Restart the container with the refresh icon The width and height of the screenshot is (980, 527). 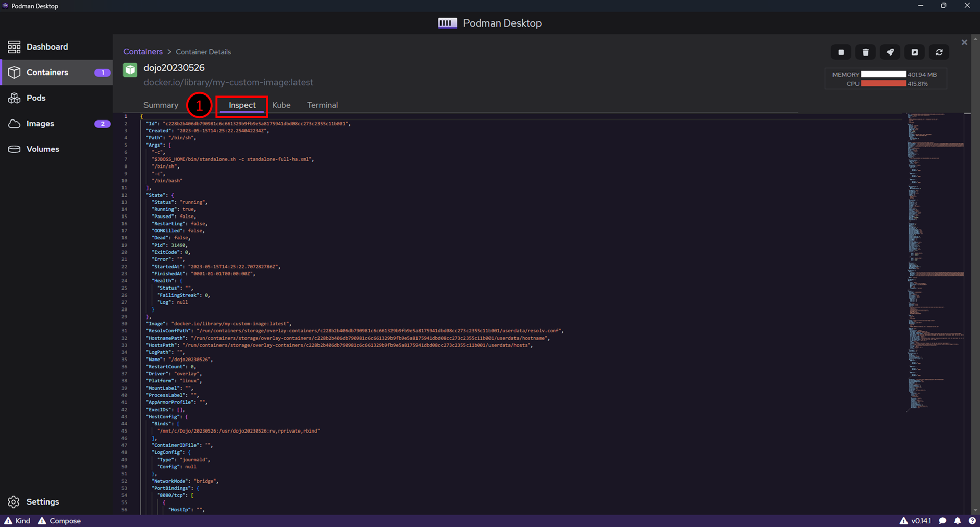click(x=939, y=52)
